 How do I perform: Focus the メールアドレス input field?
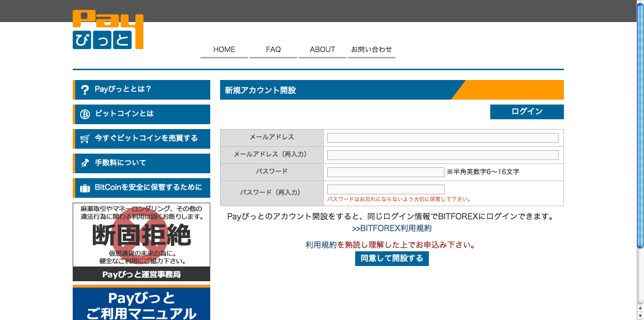click(x=442, y=138)
